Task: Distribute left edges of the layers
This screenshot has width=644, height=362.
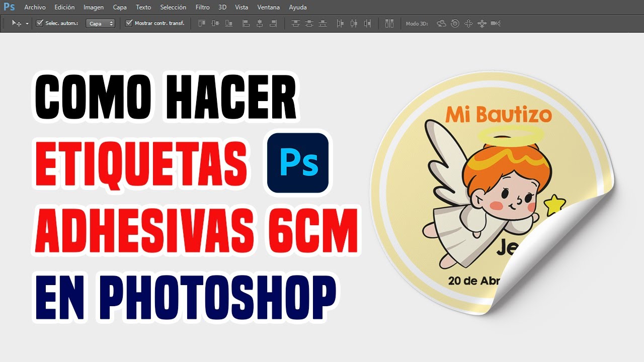Action: (340, 23)
